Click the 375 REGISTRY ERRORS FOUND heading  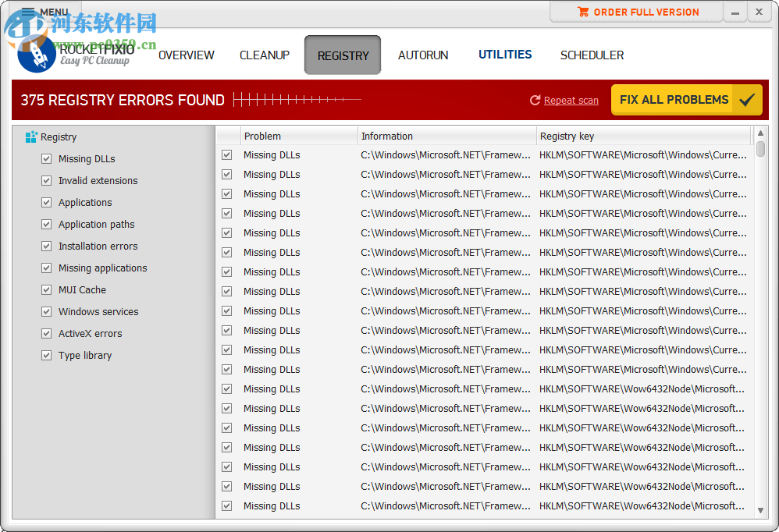pyautogui.click(x=123, y=101)
